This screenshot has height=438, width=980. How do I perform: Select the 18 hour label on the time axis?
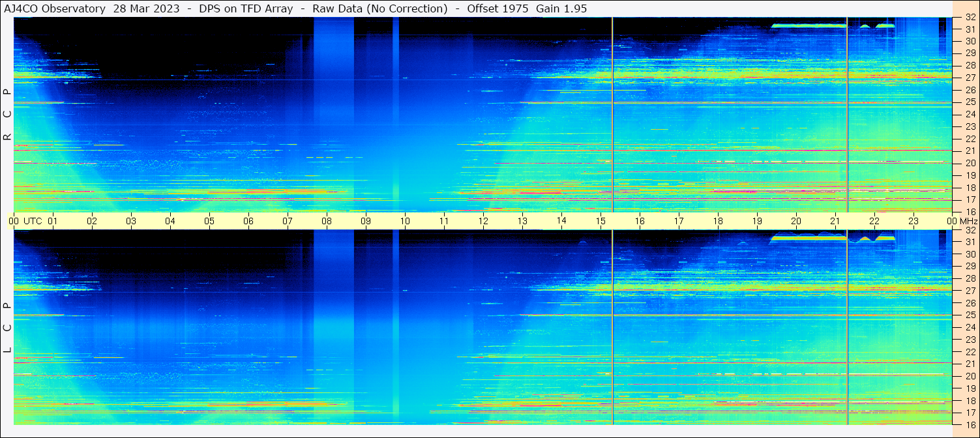[718, 221]
